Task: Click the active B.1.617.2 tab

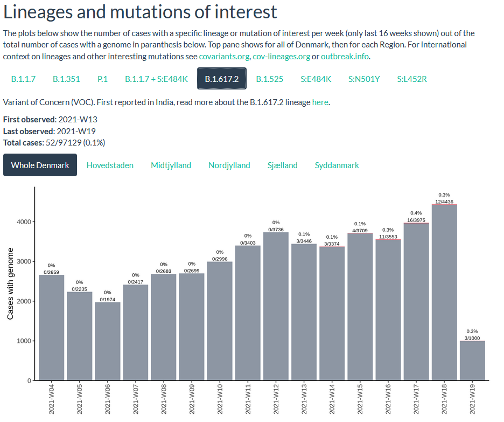Action: (222, 79)
